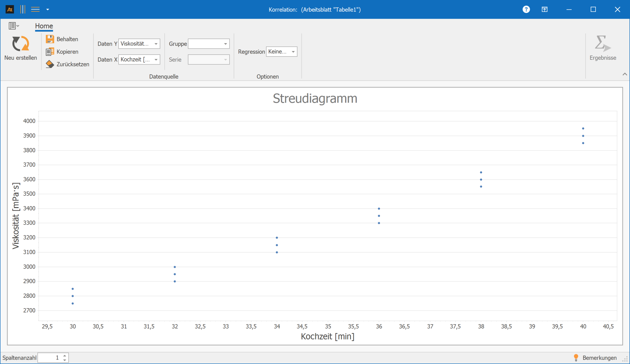630x364 pixels.
Task: Click the Kopieren copy icon
Action: tap(50, 52)
